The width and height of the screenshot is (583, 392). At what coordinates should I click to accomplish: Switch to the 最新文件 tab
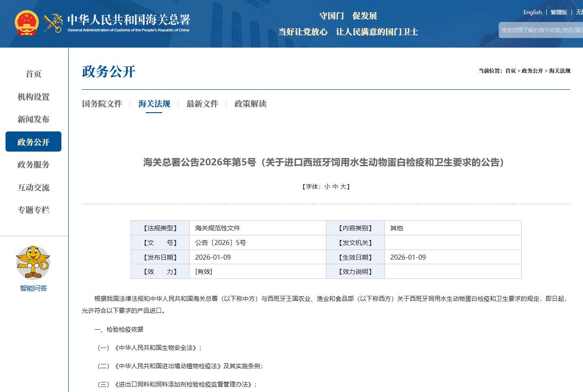tap(202, 103)
